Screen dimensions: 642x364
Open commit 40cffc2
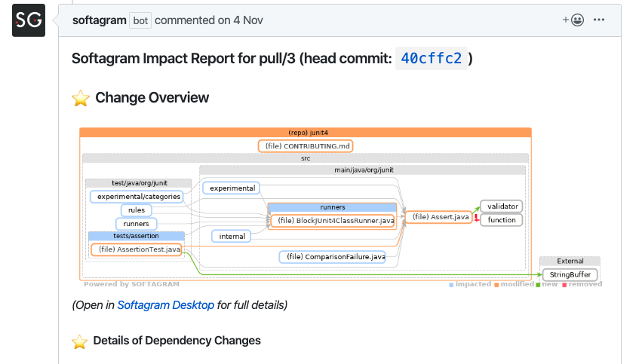(432, 58)
